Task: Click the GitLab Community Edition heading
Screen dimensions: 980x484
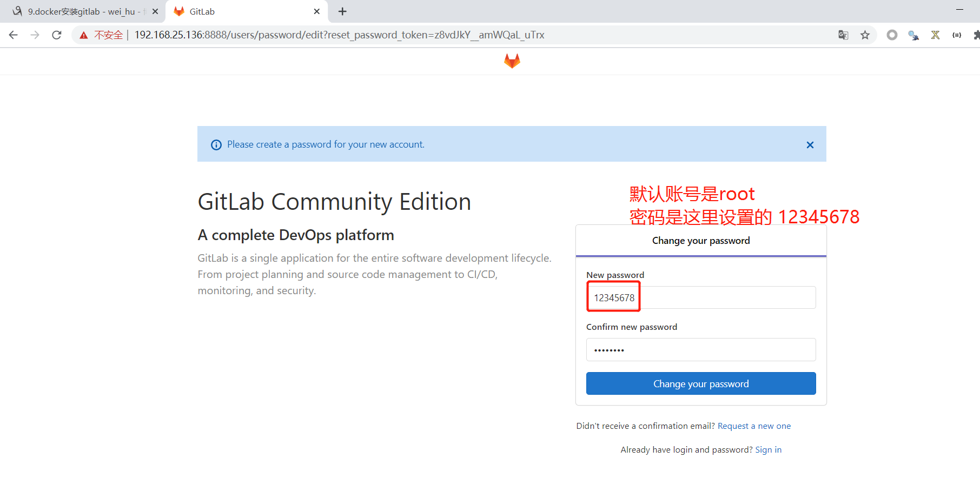Action: pos(334,202)
